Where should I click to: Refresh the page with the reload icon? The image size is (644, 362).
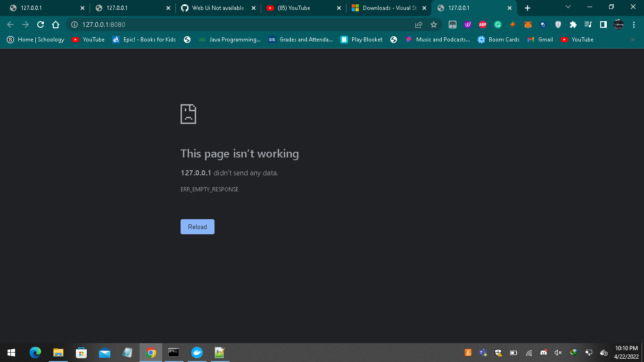pos(41,25)
